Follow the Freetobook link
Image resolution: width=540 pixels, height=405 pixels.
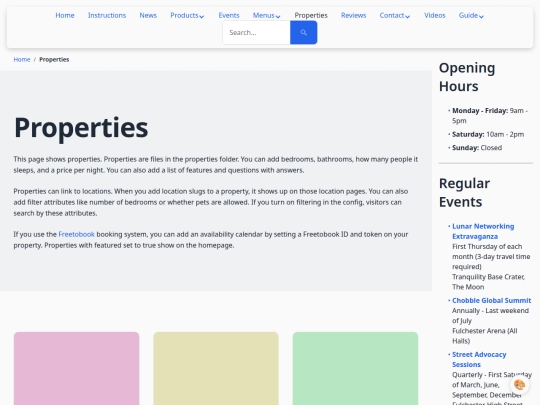pos(76,234)
